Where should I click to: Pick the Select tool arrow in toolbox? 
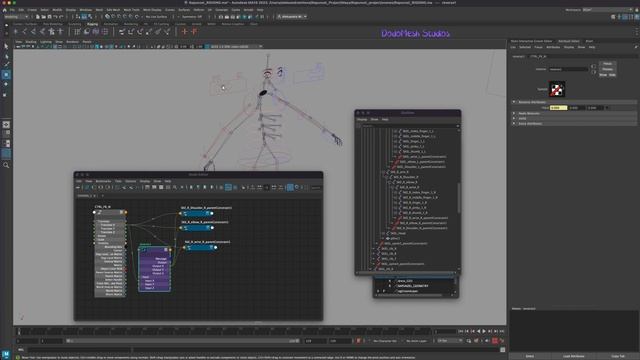click(6, 47)
